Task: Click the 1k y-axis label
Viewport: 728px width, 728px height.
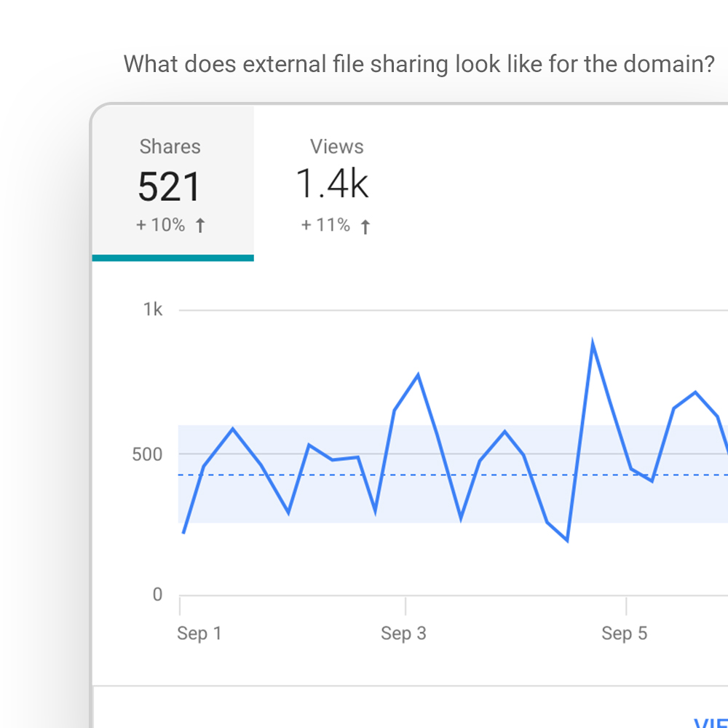Action: pos(153,309)
